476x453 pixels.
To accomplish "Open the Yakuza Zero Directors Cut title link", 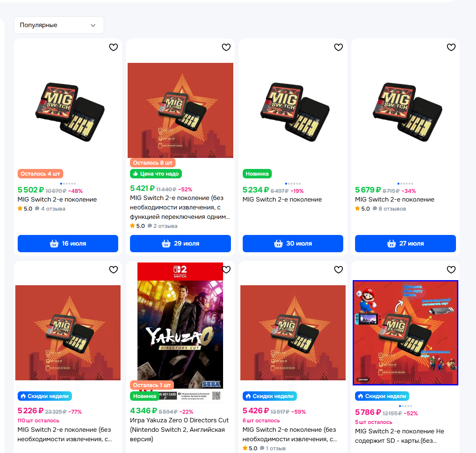I will tap(179, 425).
